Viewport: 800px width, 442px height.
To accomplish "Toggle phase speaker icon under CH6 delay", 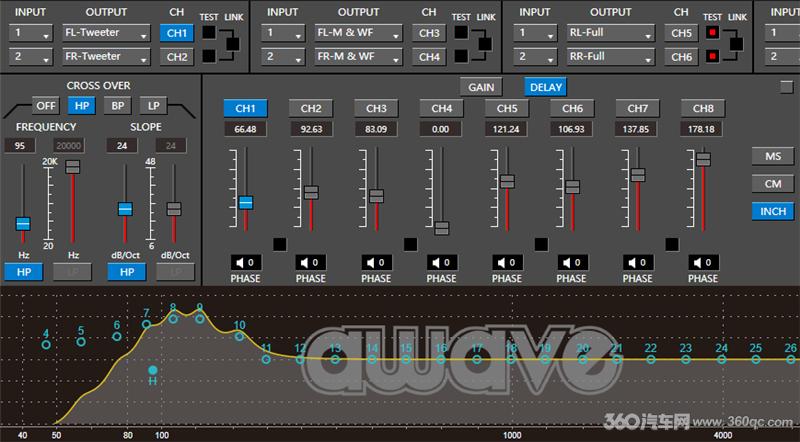I will tap(572, 262).
